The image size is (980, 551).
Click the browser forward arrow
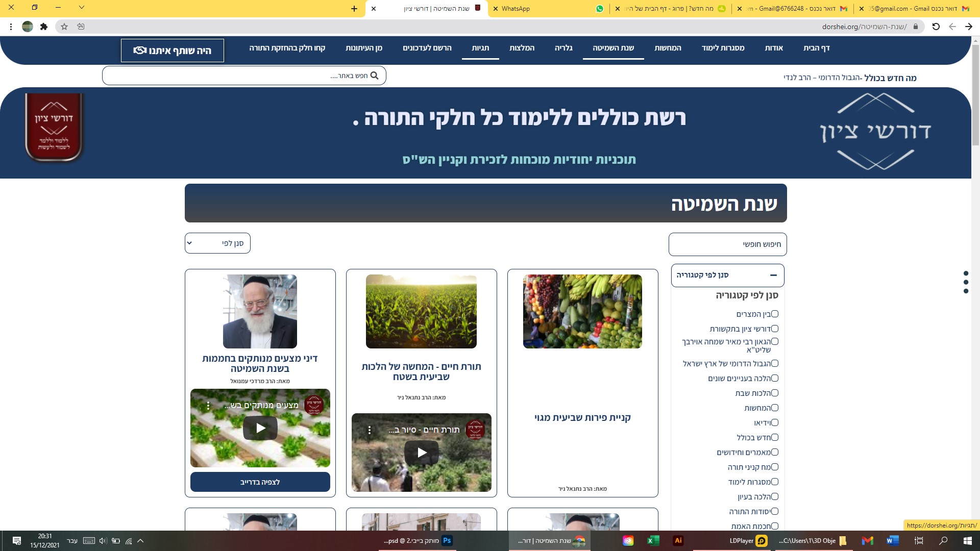[x=968, y=27]
